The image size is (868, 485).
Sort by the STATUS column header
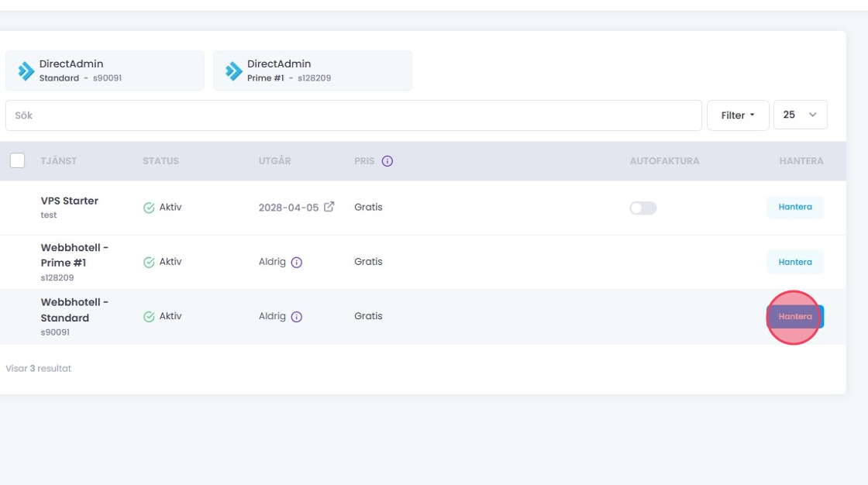(x=160, y=161)
